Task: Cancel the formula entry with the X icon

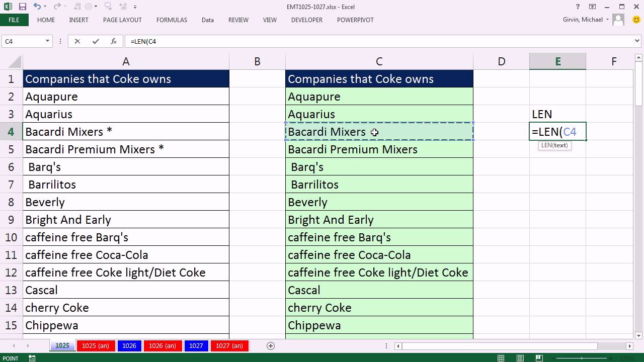Action: tap(77, 41)
